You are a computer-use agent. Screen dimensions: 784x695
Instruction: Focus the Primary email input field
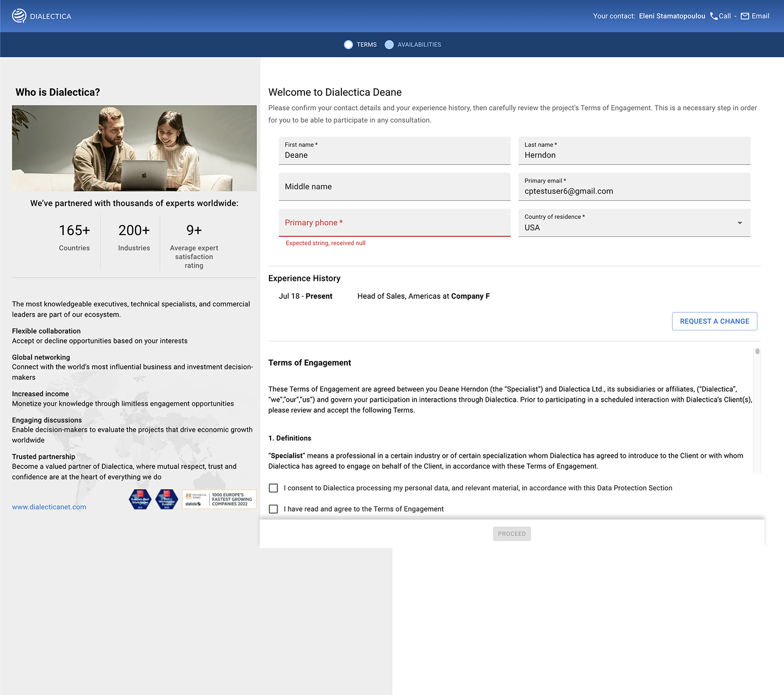(x=634, y=187)
